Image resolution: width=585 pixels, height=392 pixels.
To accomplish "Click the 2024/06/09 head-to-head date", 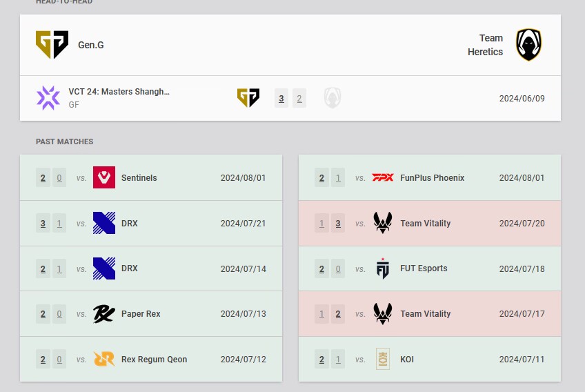I will 522,98.
